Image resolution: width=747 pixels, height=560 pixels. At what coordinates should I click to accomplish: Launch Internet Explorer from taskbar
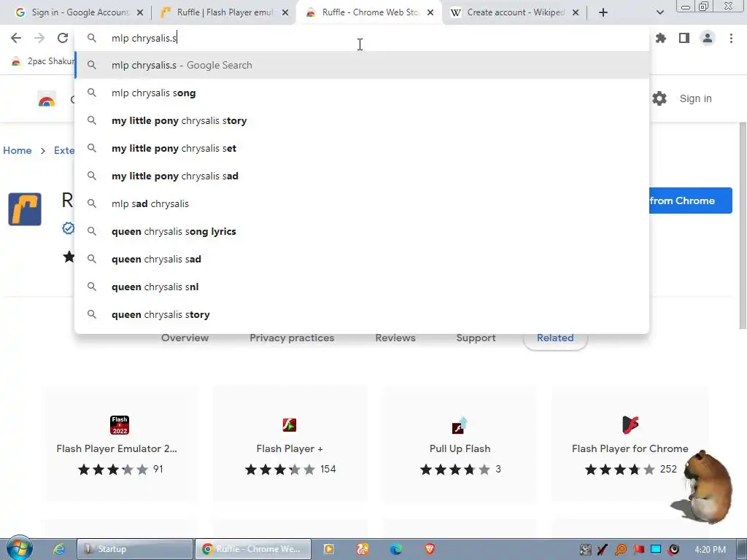(59, 549)
